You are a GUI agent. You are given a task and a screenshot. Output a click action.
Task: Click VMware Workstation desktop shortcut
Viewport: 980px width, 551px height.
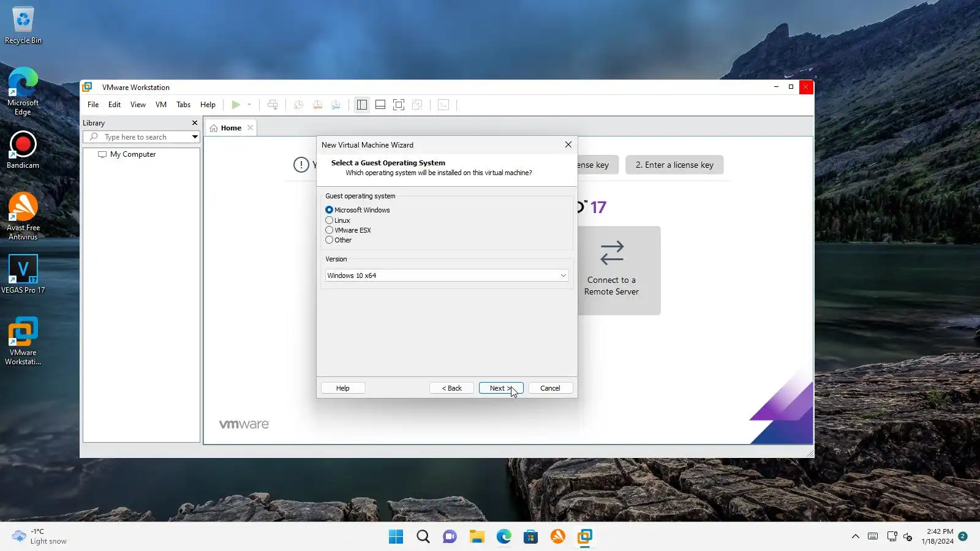coord(23,341)
